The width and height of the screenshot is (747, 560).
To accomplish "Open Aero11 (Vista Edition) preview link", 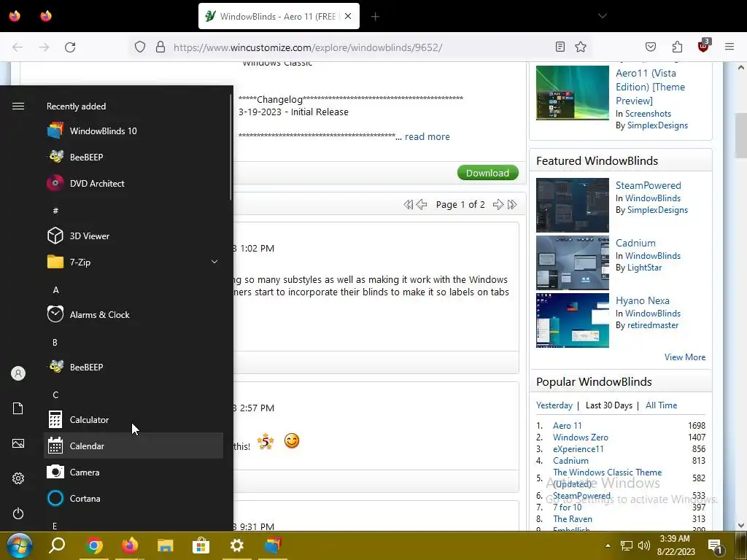I will 650,87.
